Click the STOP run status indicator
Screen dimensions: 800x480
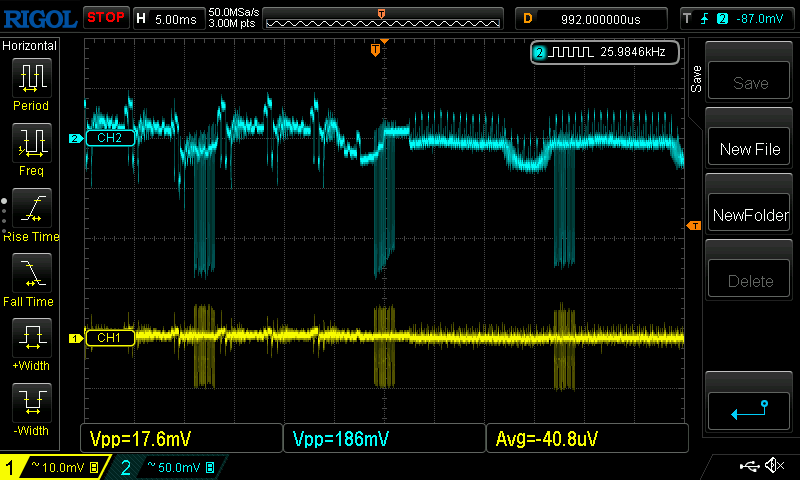pos(106,18)
